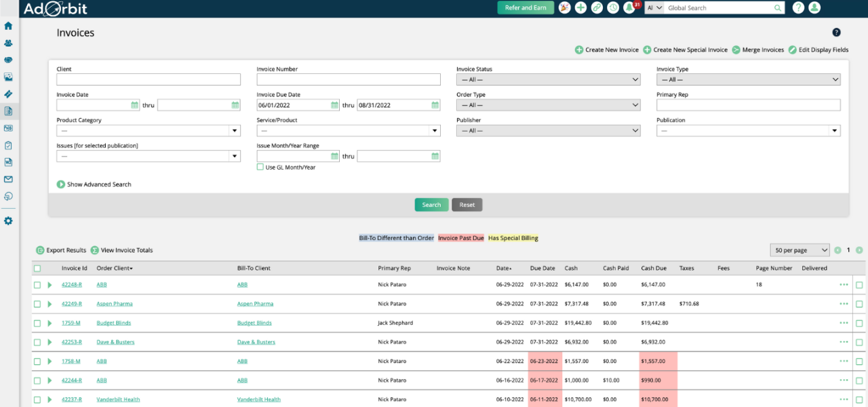The image size is (868, 407).
Task: Select the invoices document icon in sidebar
Action: coord(8,111)
